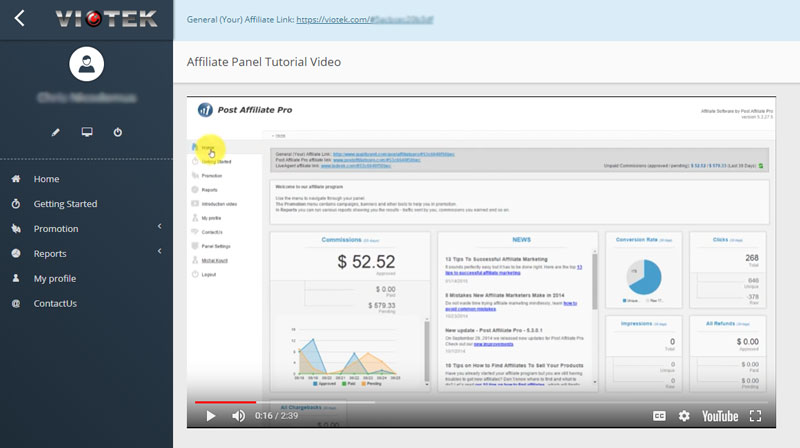Screen dimensions: 800x448
Task: Log out using the power icon
Action: pyautogui.click(x=118, y=132)
